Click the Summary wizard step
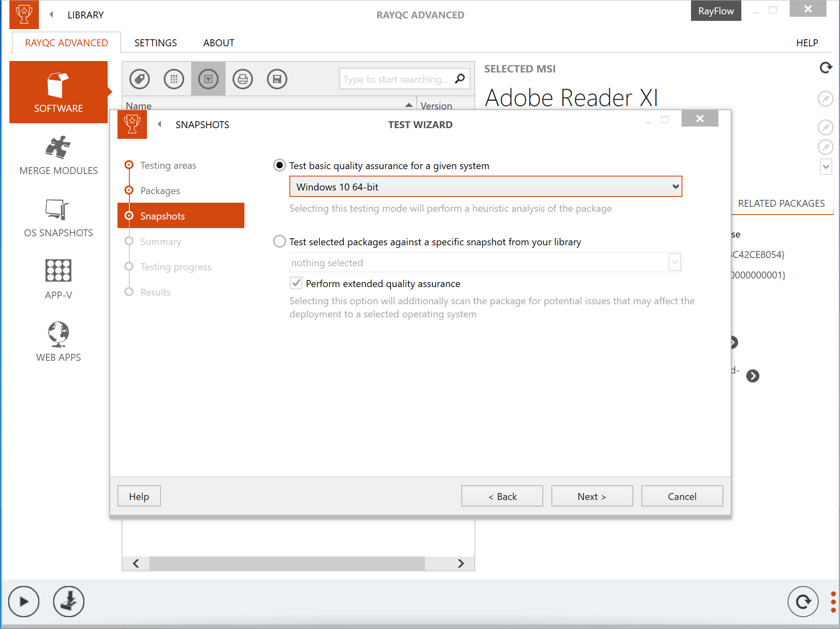The height and width of the screenshot is (629, 840). (160, 242)
